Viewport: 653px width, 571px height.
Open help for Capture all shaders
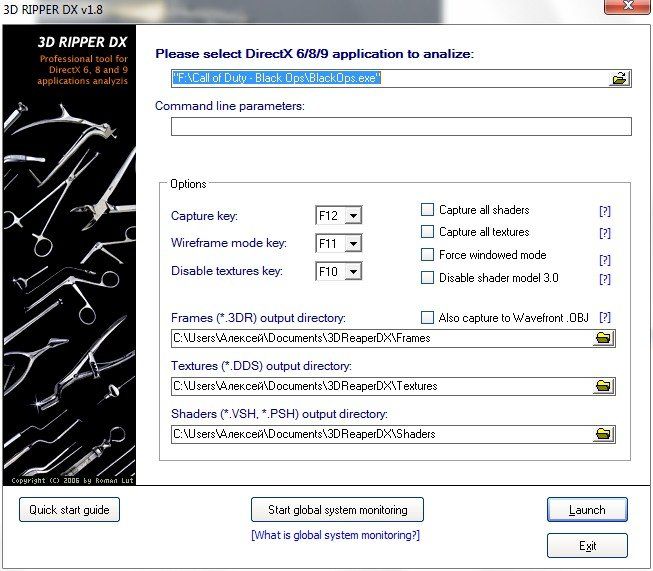tap(605, 211)
